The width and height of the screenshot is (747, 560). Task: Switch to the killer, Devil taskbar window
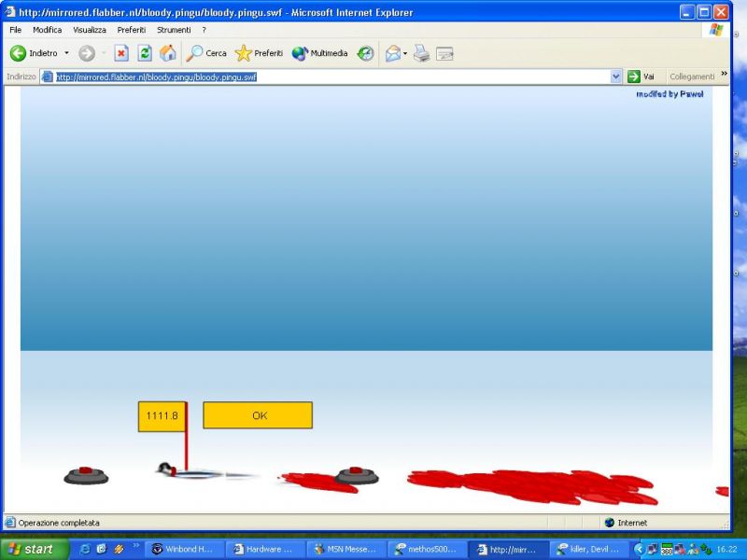point(589,549)
